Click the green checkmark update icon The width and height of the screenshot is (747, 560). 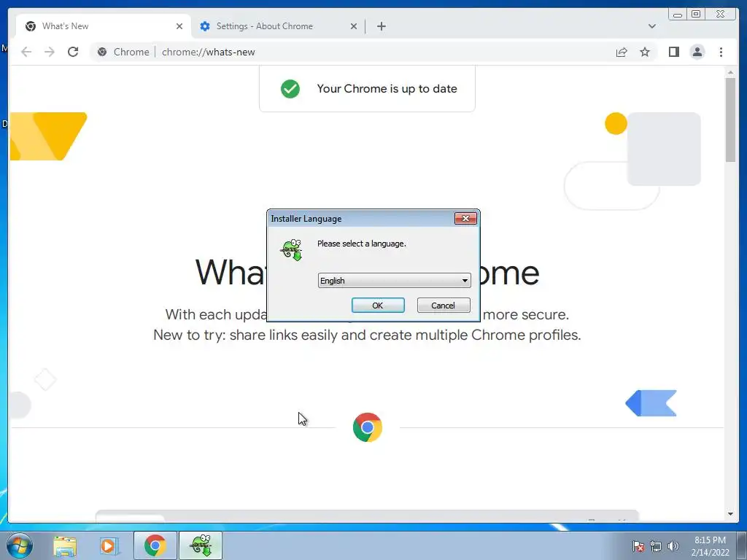click(x=290, y=88)
